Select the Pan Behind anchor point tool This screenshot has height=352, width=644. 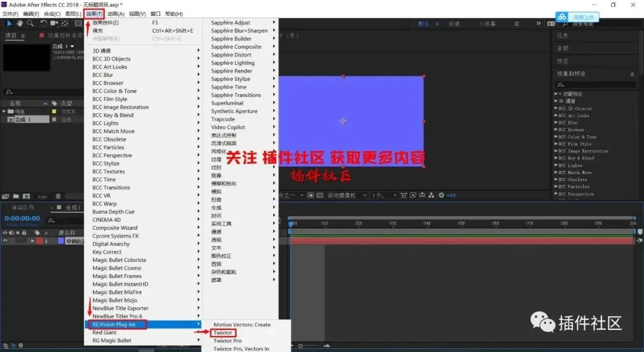tap(65, 23)
